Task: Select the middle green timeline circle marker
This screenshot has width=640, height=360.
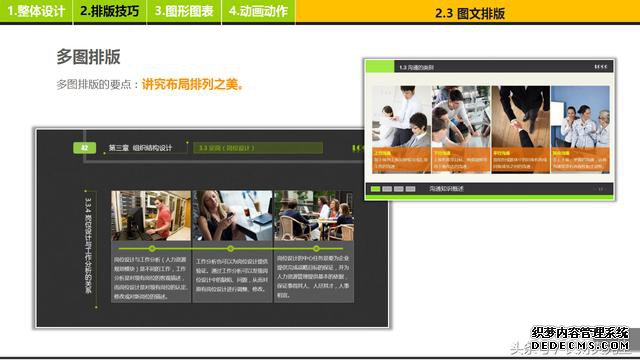Action: click(231, 249)
